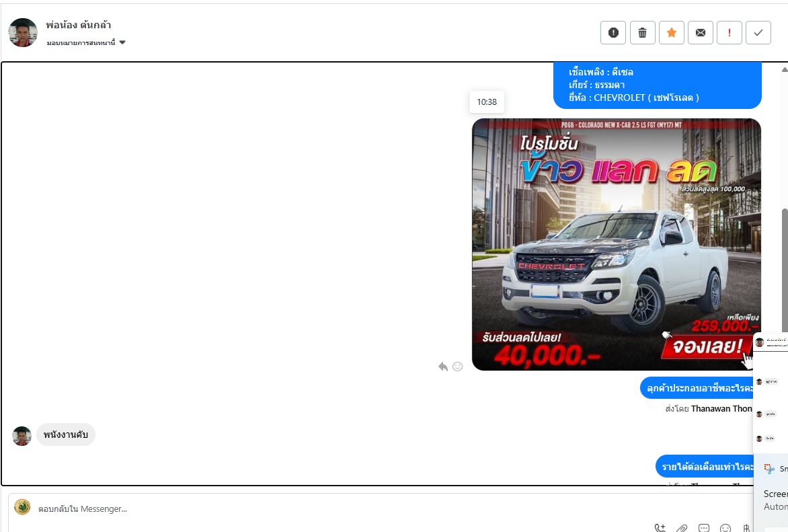Image resolution: width=788 pixels, height=532 pixels.
Task: Click sender avatar beside พนังงานคับ
Action: tap(22, 436)
